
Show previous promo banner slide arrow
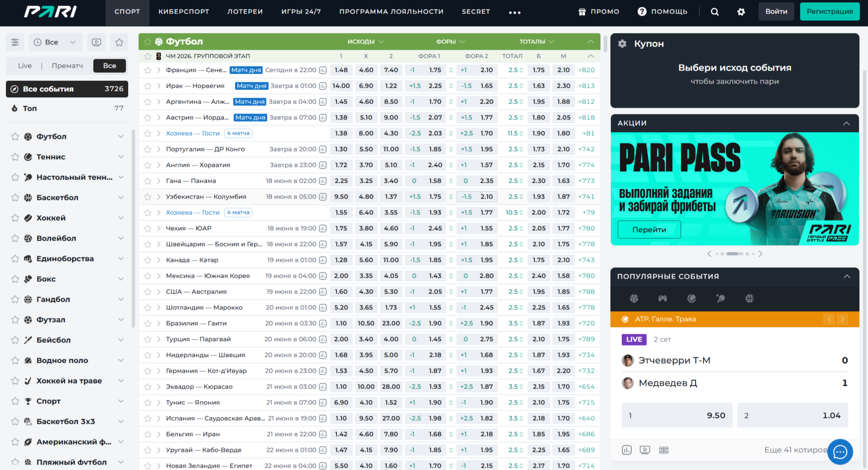(709, 254)
